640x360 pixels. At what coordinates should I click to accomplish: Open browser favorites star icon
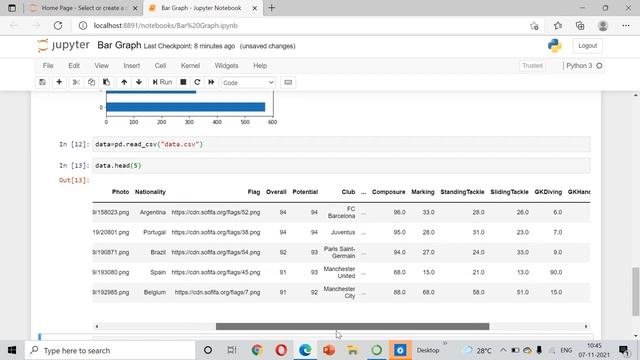click(x=558, y=26)
